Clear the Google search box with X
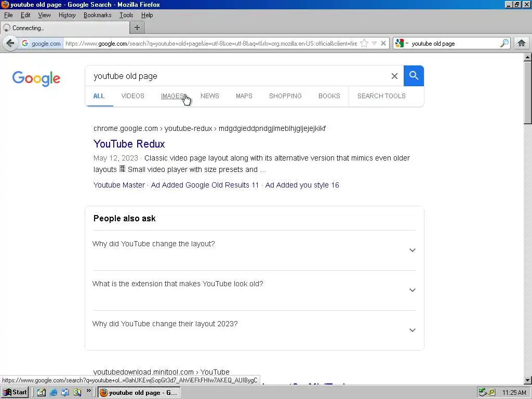The width and height of the screenshot is (532, 399). point(394,76)
